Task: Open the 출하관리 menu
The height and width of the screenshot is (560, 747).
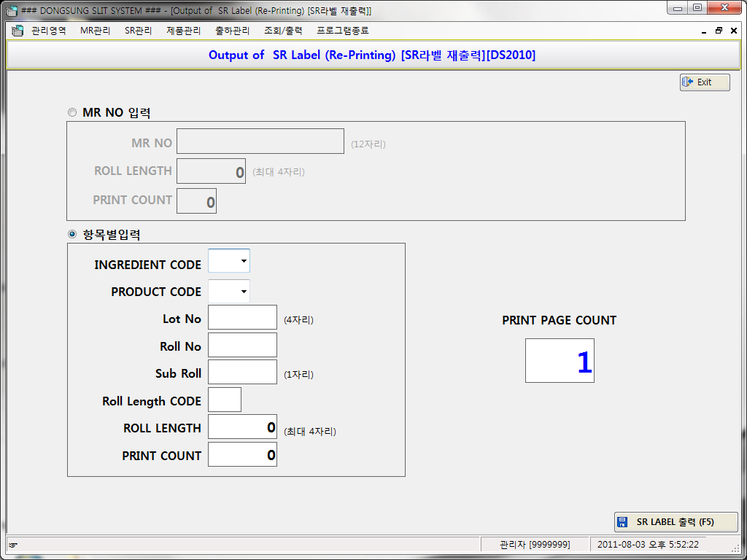Action: (233, 31)
